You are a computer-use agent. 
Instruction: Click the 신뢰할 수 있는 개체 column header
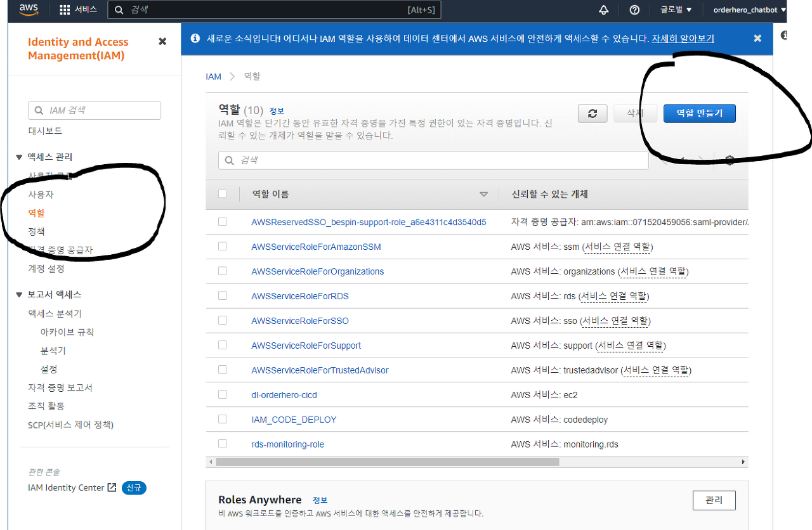click(x=550, y=194)
